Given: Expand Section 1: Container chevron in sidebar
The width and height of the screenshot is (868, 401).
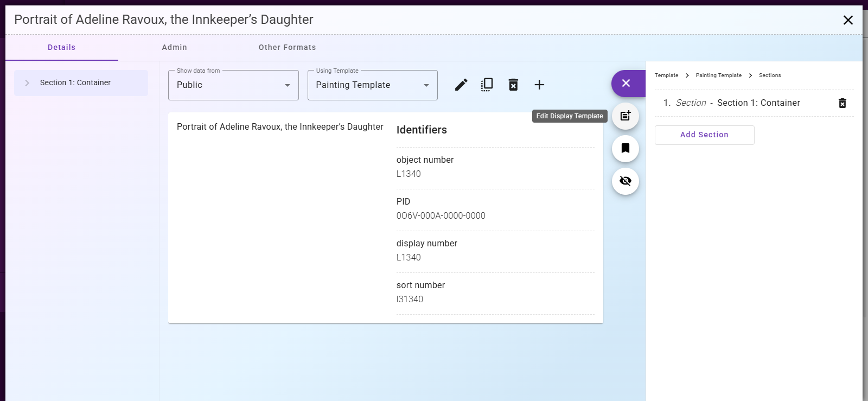Looking at the screenshot, I should [x=27, y=83].
